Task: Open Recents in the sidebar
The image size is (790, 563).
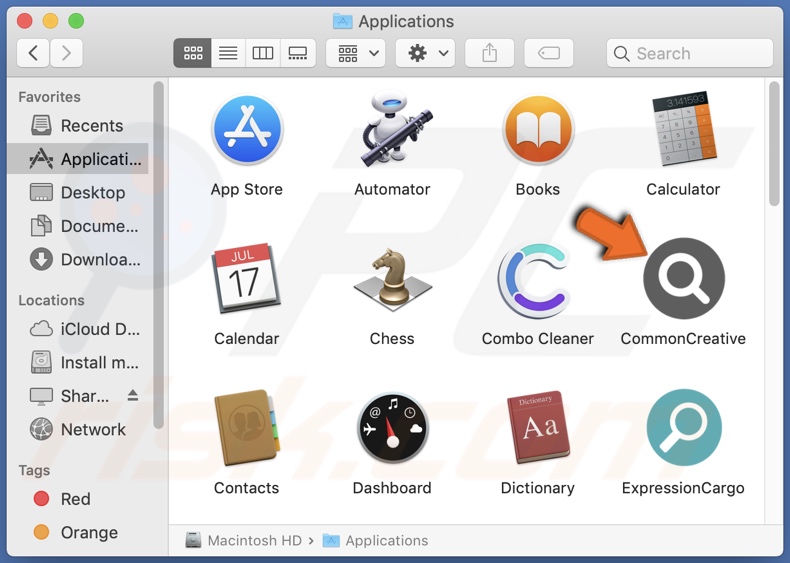Action: 77,126
